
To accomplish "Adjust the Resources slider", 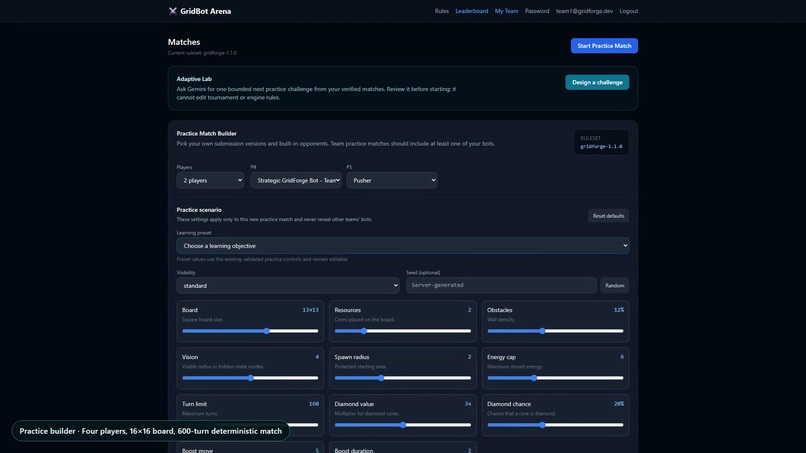I will tap(402, 331).
